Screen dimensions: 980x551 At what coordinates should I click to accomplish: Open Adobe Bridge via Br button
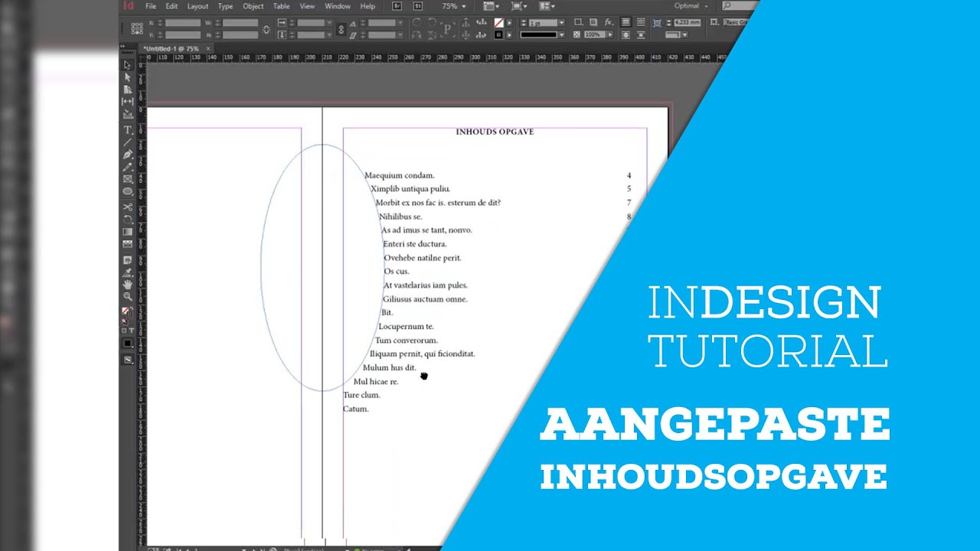397,6
